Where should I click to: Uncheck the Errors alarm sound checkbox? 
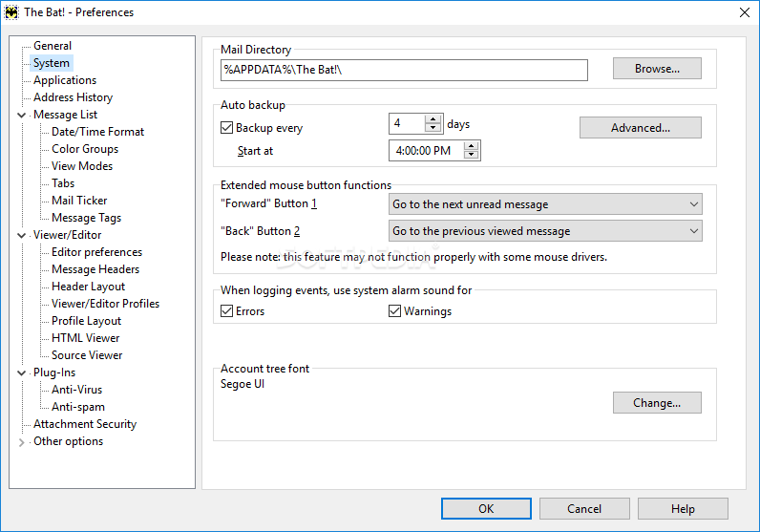[226, 310]
